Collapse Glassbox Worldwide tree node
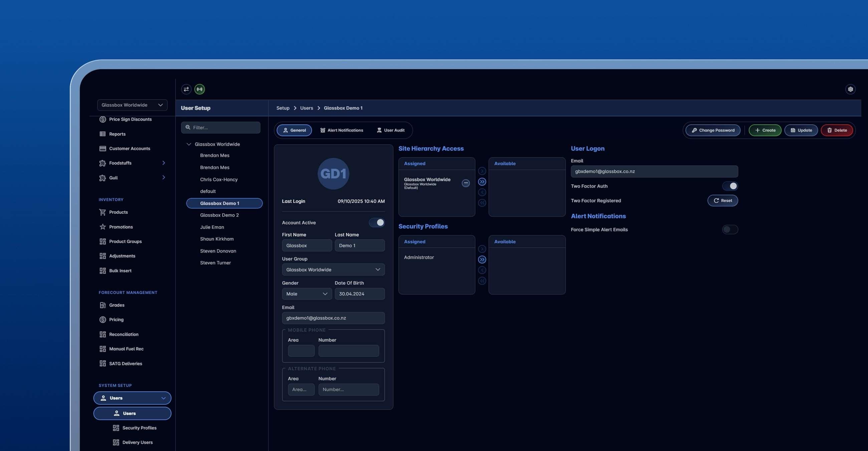The height and width of the screenshot is (451, 868). pos(189,144)
